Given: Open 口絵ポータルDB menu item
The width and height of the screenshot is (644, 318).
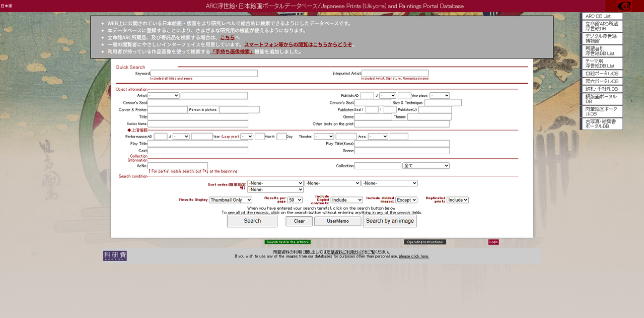Looking at the screenshot, I should 601,74.
